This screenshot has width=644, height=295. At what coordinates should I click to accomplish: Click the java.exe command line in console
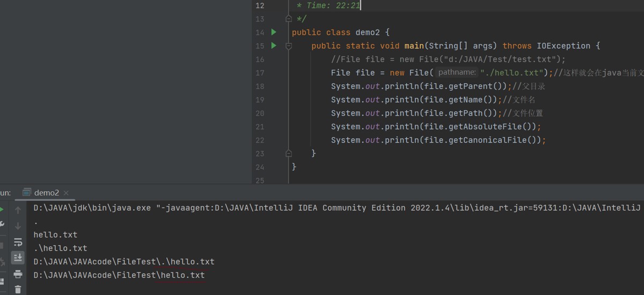pyautogui.click(x=337, y=208)
